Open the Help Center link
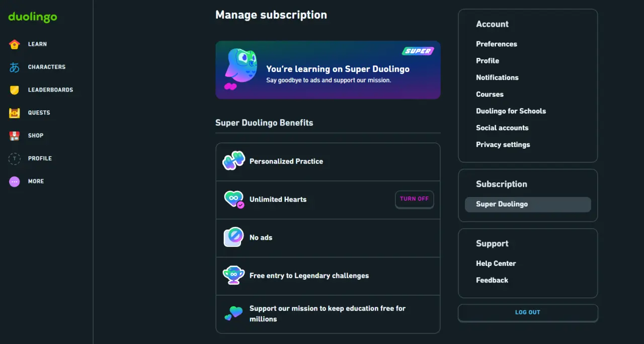The width and height of the screenshot is (644, 344). pos(496,263)
